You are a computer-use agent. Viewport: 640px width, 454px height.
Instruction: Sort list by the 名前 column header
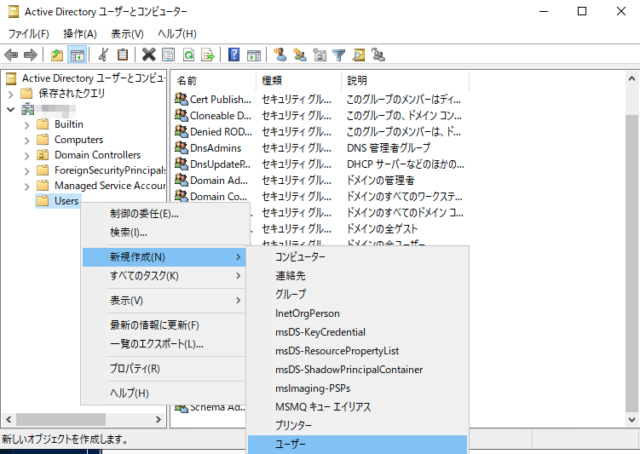tap(214, 81)
